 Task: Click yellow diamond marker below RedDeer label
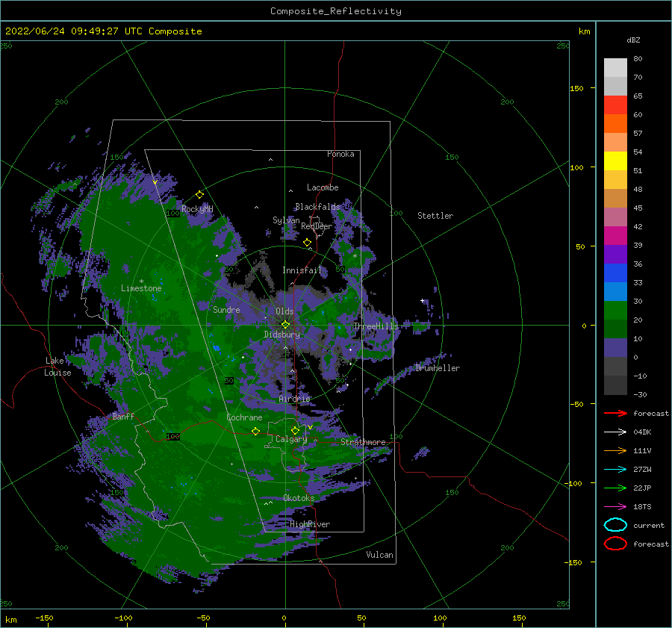click(308, 243)
